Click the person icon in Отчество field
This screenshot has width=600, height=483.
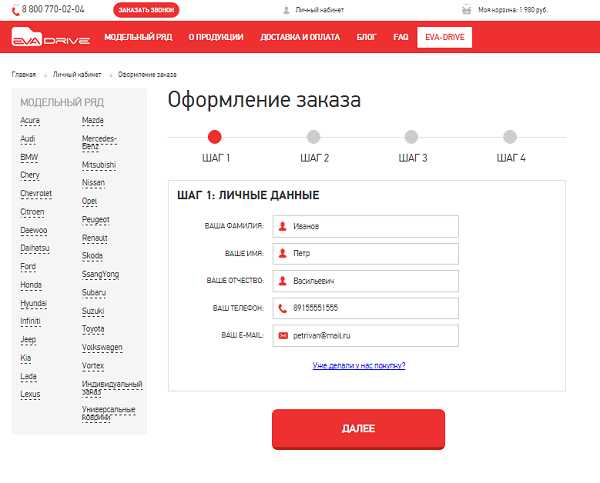tap(283, 281)
